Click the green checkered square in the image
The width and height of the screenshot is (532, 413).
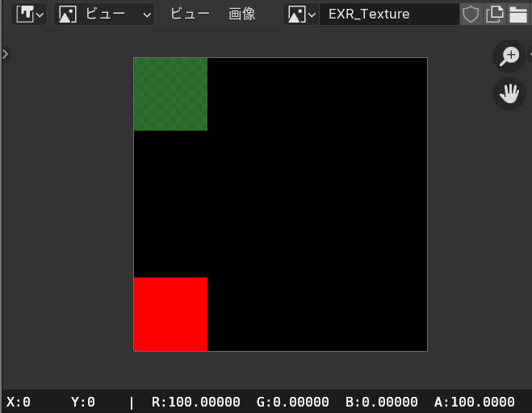point(170,94)
